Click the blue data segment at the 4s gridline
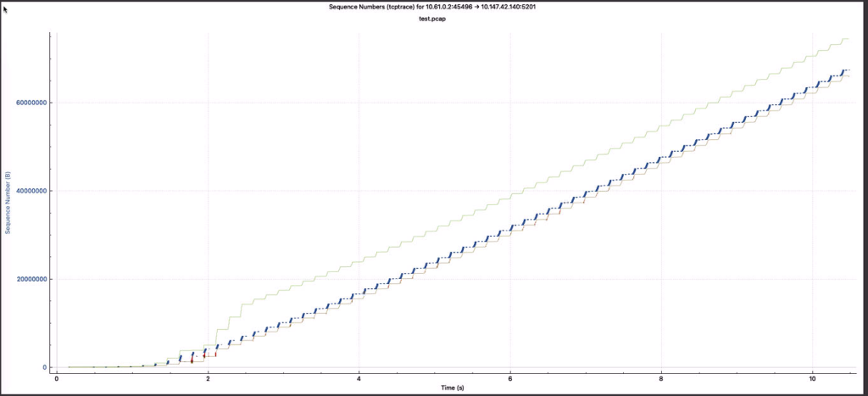Image resolution: width=868 pixels, height=396 pixels. click(x=359, y=294)
